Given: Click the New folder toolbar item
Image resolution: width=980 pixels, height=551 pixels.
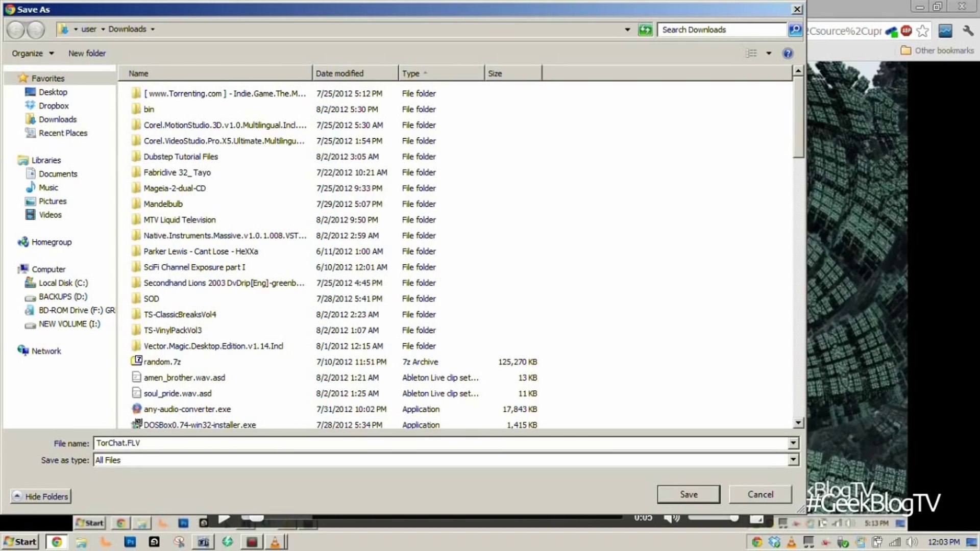Looking at the screenshot, I should click(87, 53).
